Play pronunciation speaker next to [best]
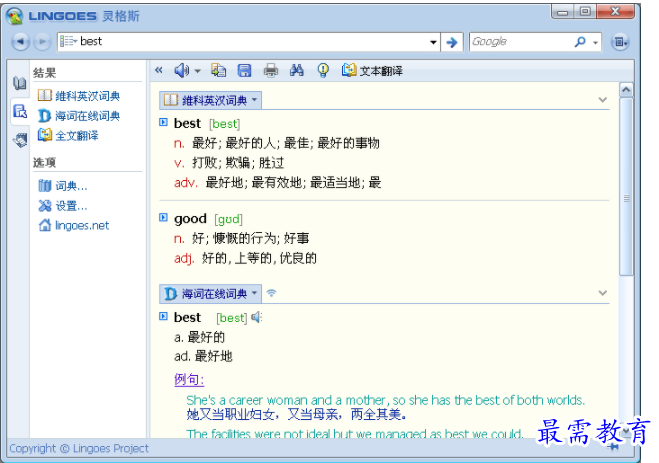This screenshot has height=463, width=659. pos(257,317)
